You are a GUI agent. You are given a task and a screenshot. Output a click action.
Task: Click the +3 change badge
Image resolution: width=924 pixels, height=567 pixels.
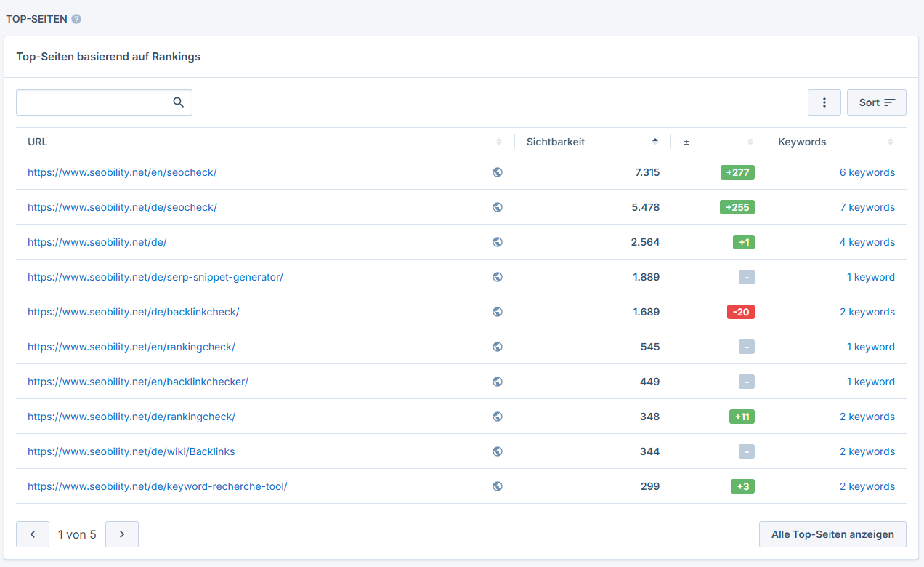[x=742, y=486]
